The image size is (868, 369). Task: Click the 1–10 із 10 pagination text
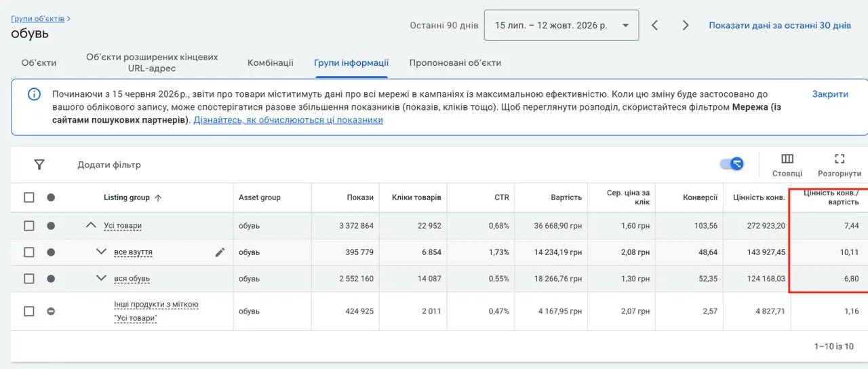pyautogui.click(x=834, y=347)
